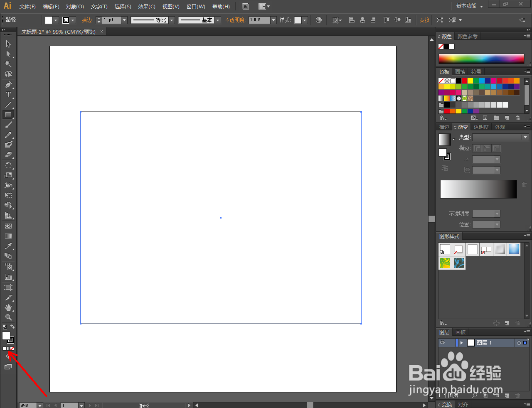Open the 基本 brush definition dropdown
Viewport: 532px width, 408px height.
click(218, 20)
